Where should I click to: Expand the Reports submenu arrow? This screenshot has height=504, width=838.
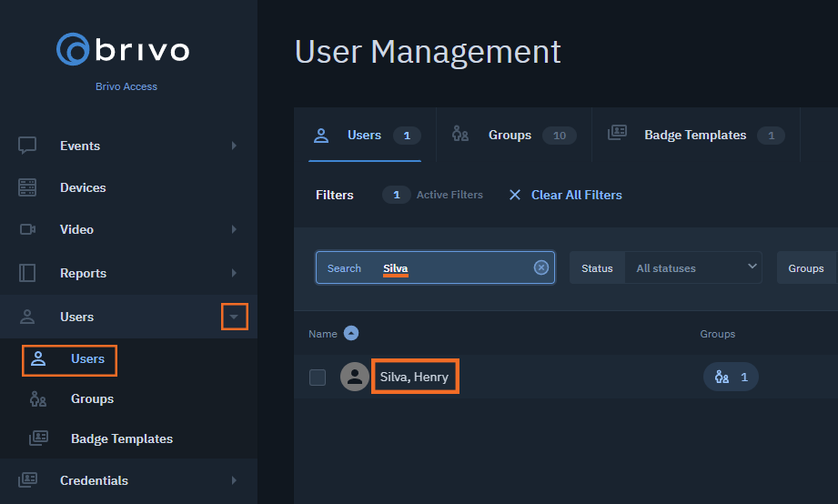click(x=234, y=273)
